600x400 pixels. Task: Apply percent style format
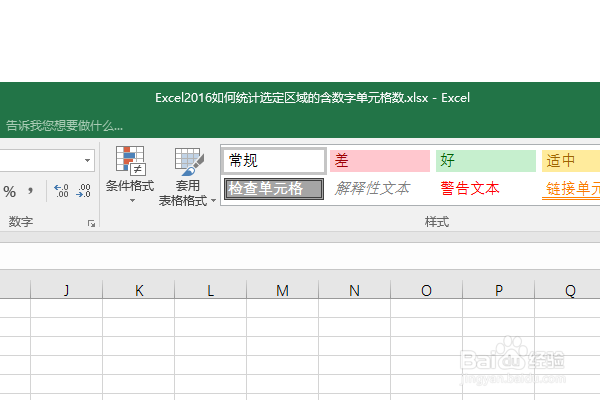click(x=10, y=191)
